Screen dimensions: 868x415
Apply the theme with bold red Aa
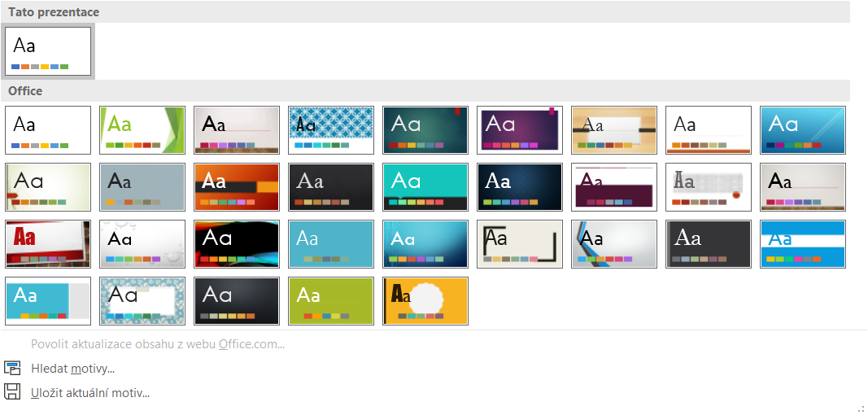click(48, 244)
